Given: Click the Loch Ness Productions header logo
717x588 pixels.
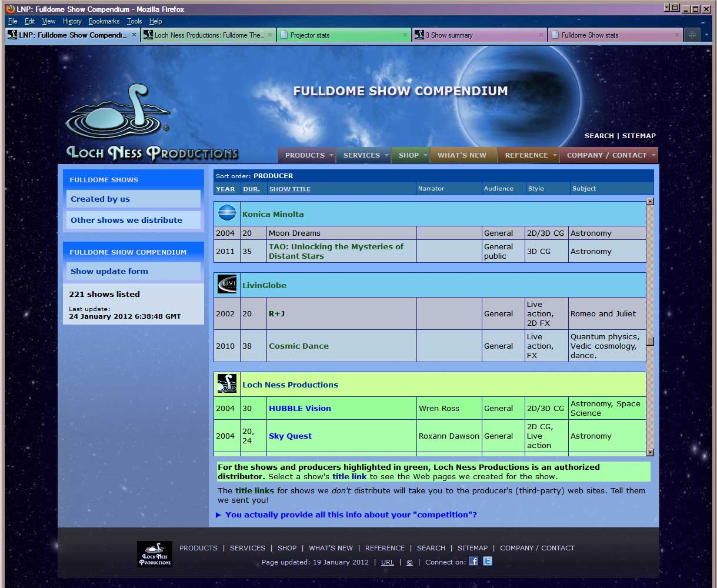Looking at the screenshot, I should [x=152, y=122].
